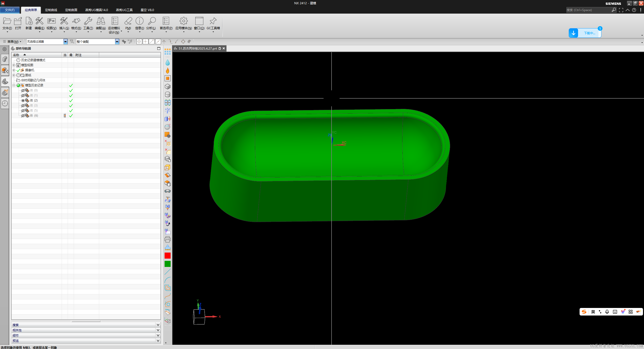Expand the 图纸 tree node
This screenshot has width=644, height=349.
tap(14, 75)
